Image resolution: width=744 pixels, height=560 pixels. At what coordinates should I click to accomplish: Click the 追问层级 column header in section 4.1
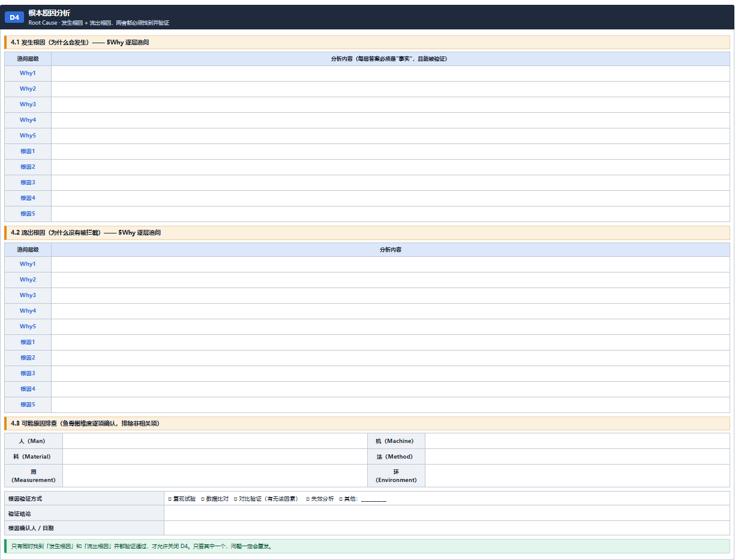pos(28,59)
